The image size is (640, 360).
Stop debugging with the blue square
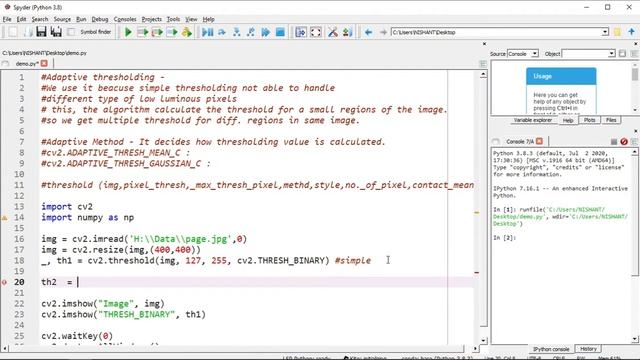[280, 32]
